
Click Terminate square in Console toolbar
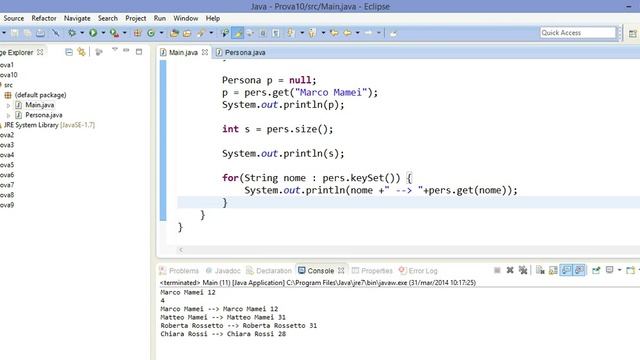497,270
